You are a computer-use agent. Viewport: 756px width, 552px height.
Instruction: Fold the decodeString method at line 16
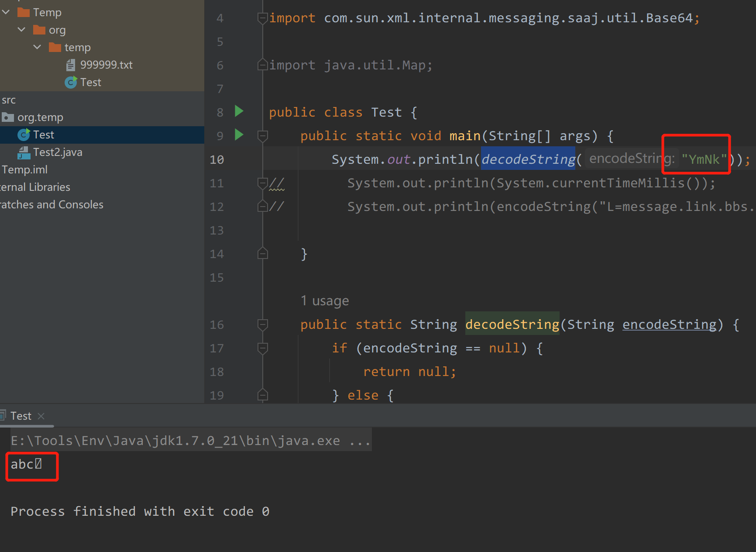[263, 324]
